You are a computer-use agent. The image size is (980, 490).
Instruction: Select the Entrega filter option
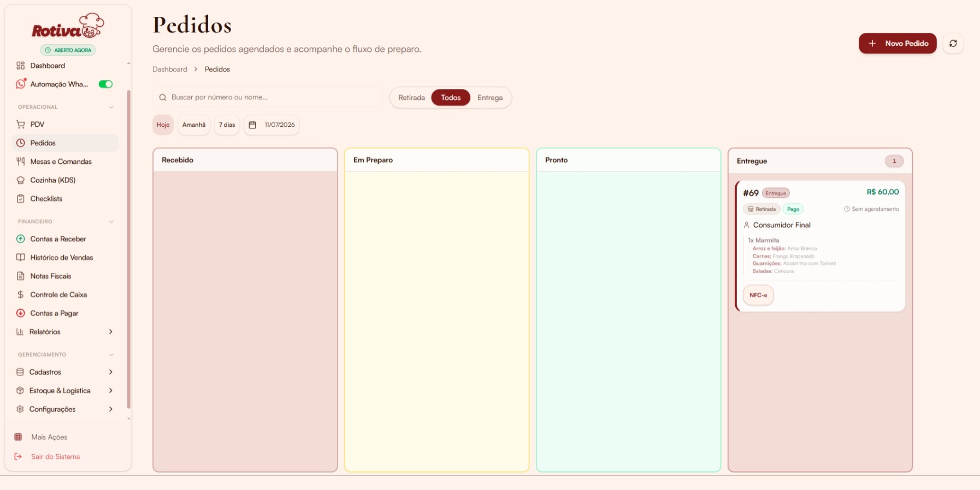(x=490, y=98)
